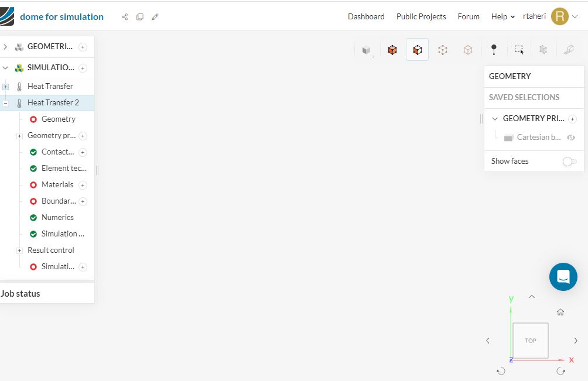588x381 pixels.
Task: Open Public Projects page
Action: 421,16
